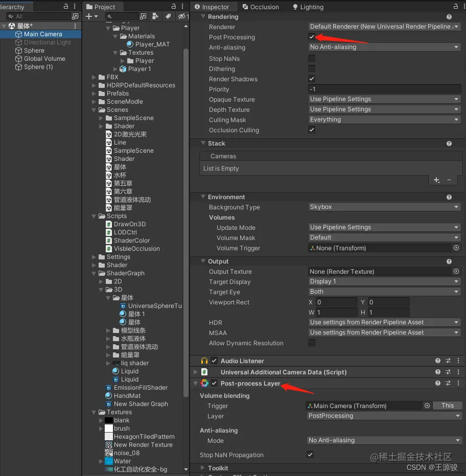Open the Project create plus menu
The image size is (466, 476).
(91, 16)
